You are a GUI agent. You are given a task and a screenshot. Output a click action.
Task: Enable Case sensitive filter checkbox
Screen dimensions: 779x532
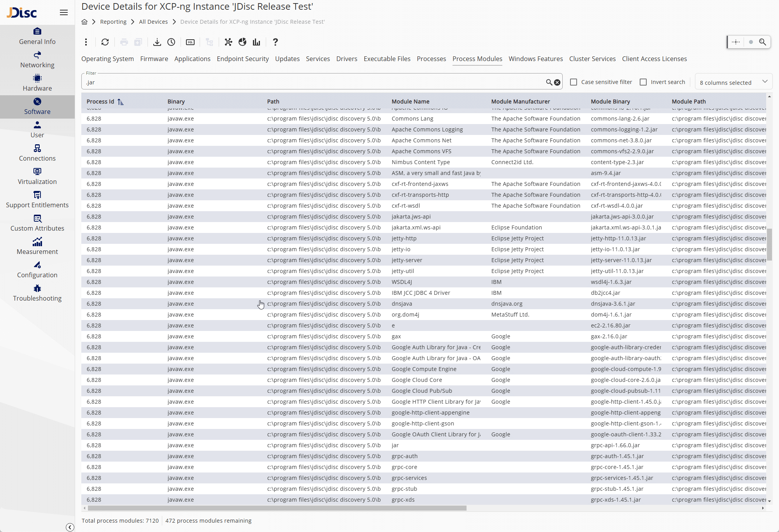click(x=574, y=82)
